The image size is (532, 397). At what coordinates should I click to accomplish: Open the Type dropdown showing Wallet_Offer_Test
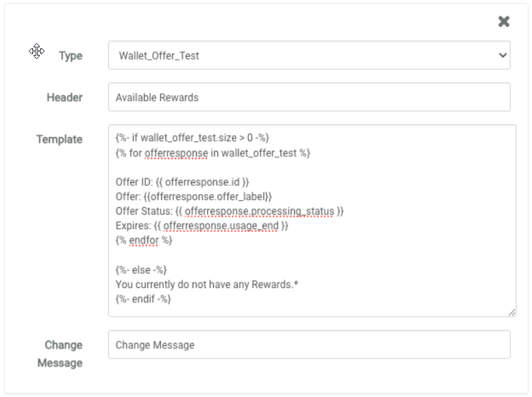tap(309, 56)
